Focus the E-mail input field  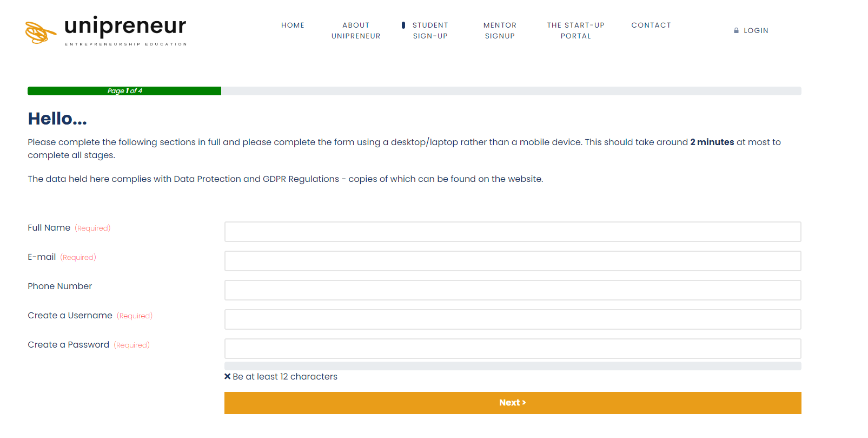point(512,261)
